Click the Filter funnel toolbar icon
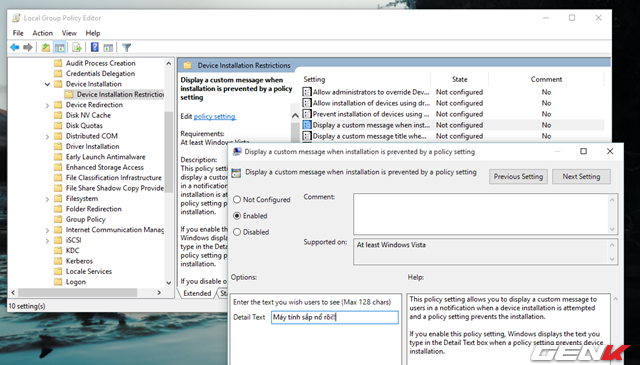Viewport: 640px width, 365px height. click(127, 48)
